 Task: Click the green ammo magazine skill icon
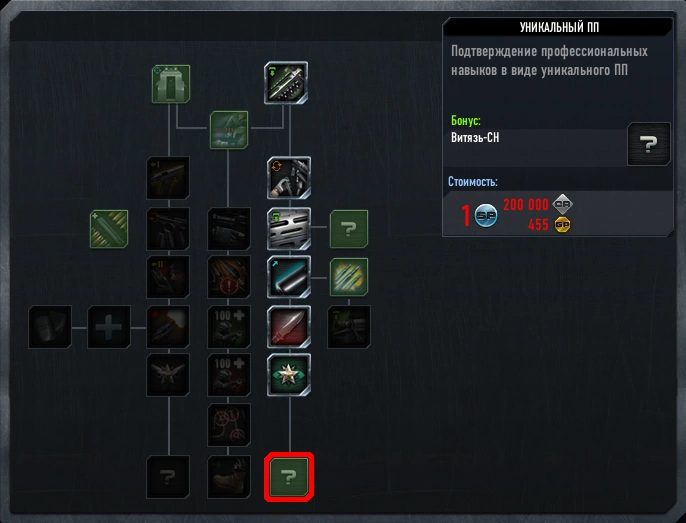pyautogui.click(x=109, y=229)
